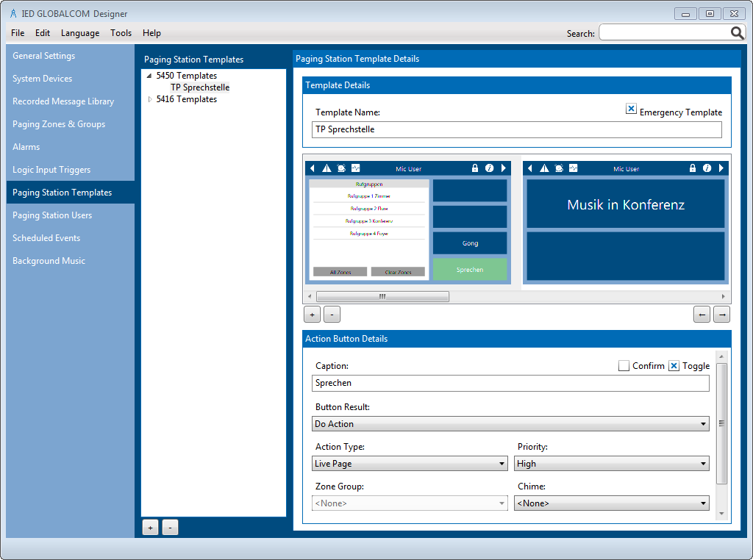Click the Gong button in preview
The image size is (753, 560).
click(470, 243)
